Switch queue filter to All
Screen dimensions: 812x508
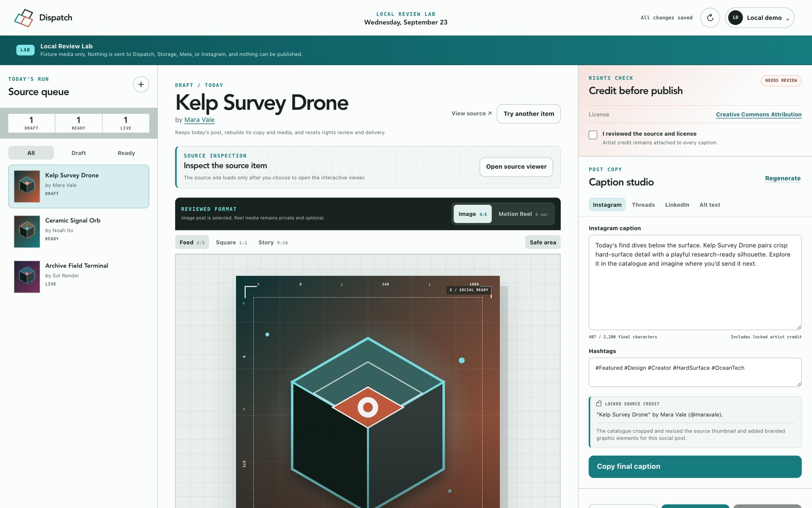(x=31, y=153)
